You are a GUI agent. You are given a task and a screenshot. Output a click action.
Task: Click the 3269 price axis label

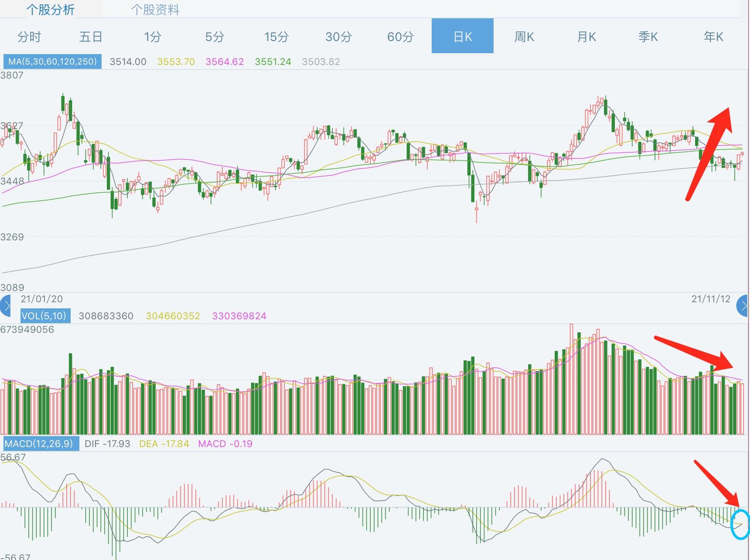click(x=12, y=237)
